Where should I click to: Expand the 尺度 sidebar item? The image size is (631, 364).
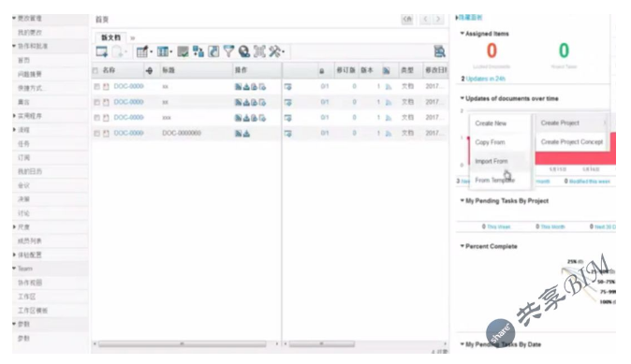coord(14,226)
